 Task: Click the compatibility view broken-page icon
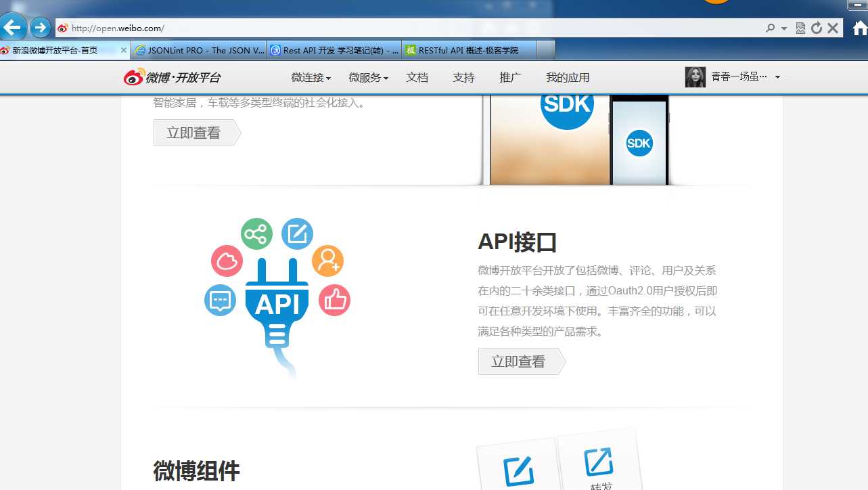(x=801, y=28)
